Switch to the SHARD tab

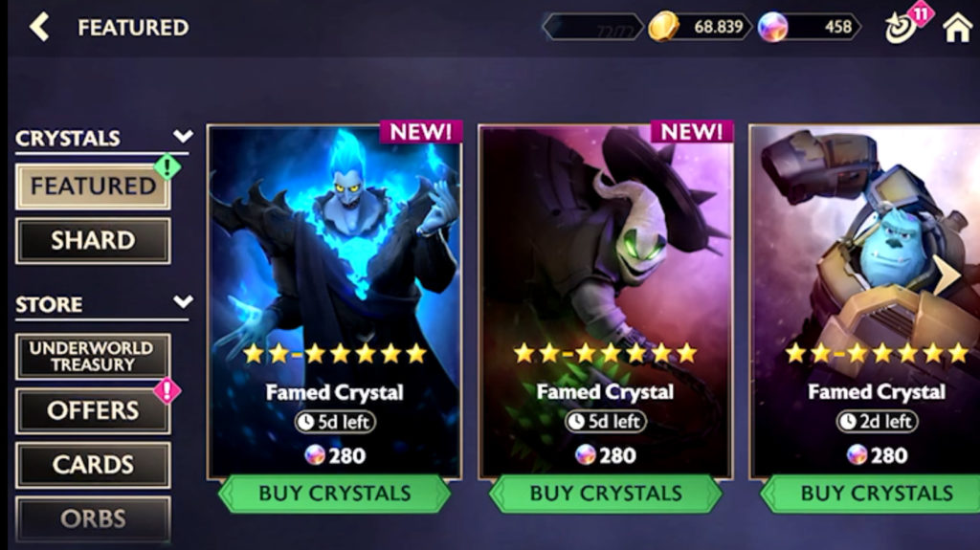pyautogui.click(x=93, y=241)
